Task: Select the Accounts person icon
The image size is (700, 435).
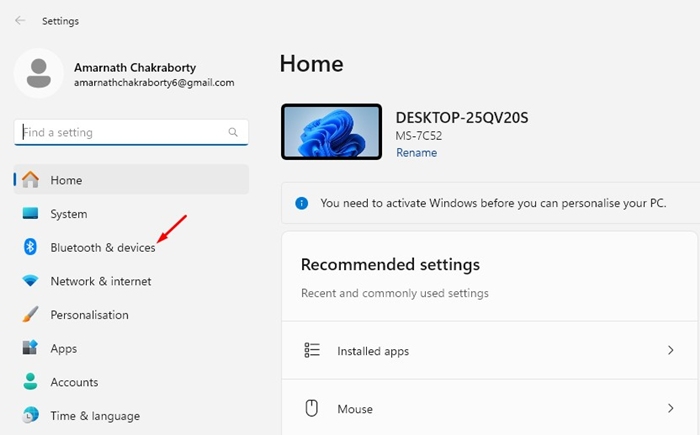Action: click(30, 382)
